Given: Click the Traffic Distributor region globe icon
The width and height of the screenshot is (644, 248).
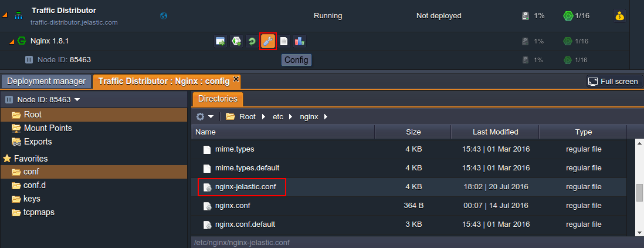Looking at the screenshot, I should (164, 16).
